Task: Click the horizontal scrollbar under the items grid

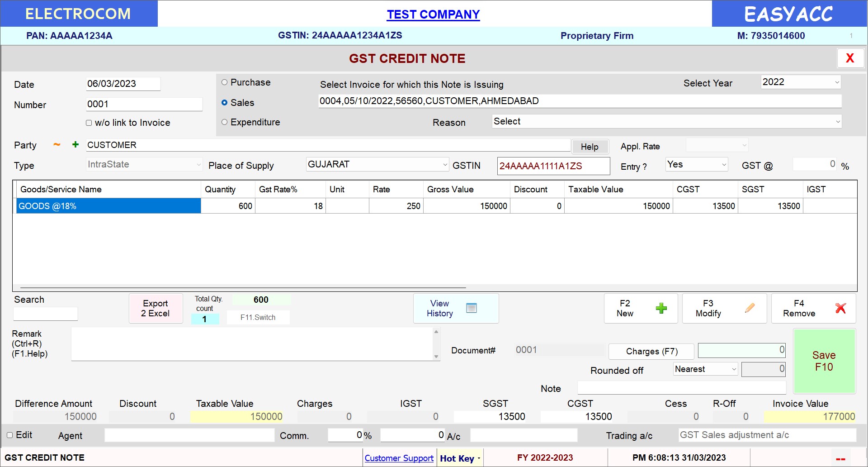Action: [243, 288]
